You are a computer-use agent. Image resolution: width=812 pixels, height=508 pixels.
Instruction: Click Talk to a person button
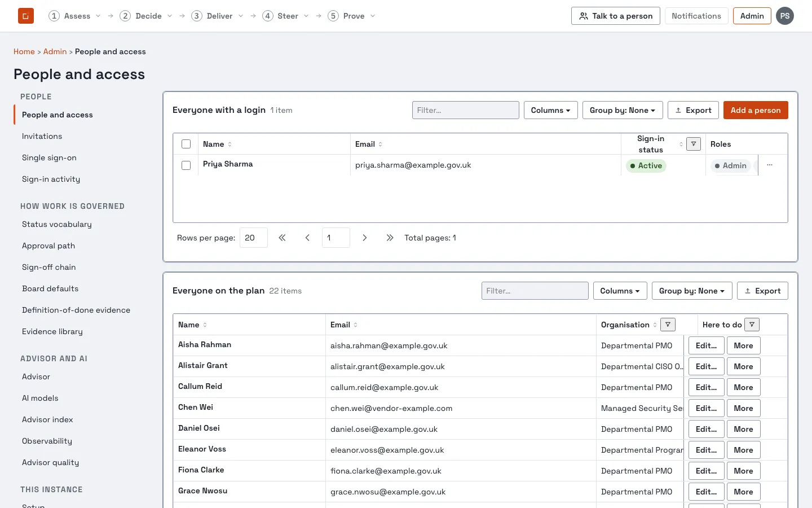616,16
